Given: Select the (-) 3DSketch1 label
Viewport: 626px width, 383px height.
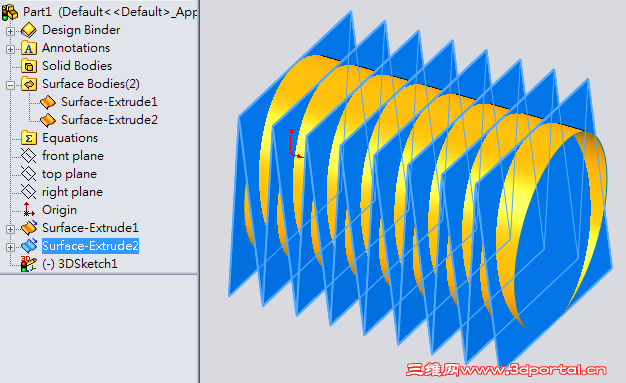Looking at the screenshot, I should 80,264.
